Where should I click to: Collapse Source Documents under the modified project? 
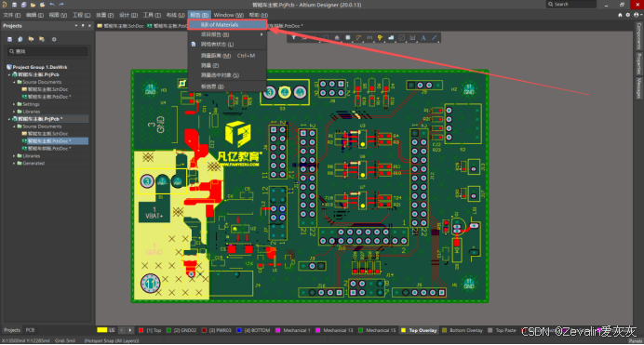14,126
